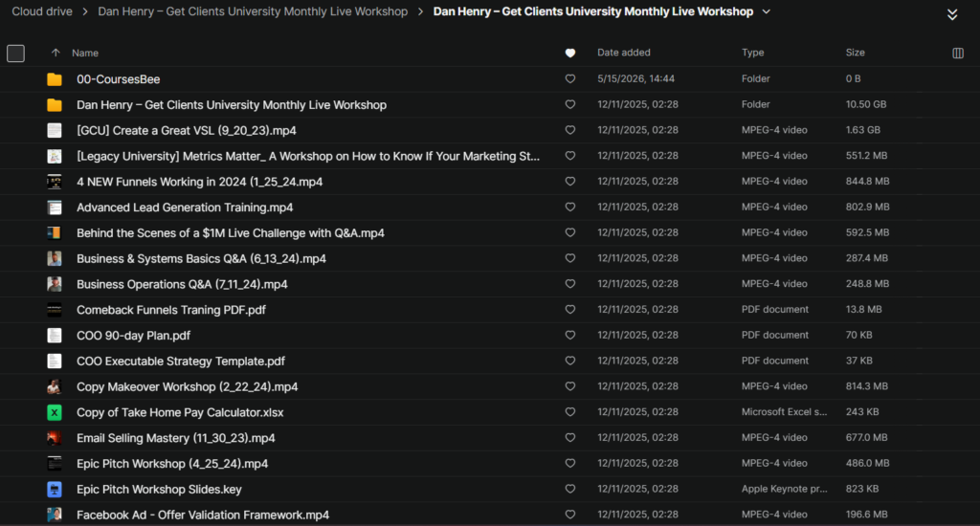Image resolution: width=980 pixels, height=526 pixels.
Task: Select the Legacy University Metrics Matter file name
Action: point(308,156)
